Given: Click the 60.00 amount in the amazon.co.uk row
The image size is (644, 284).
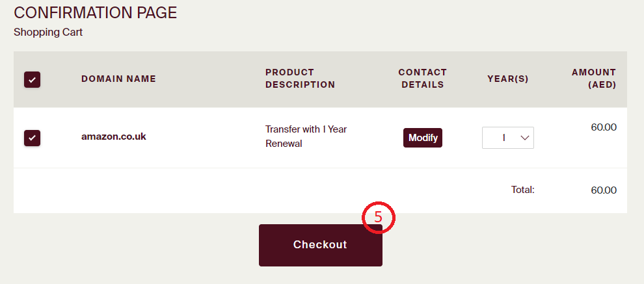Looking at the screenshot, I should click(x=604, y=127).
